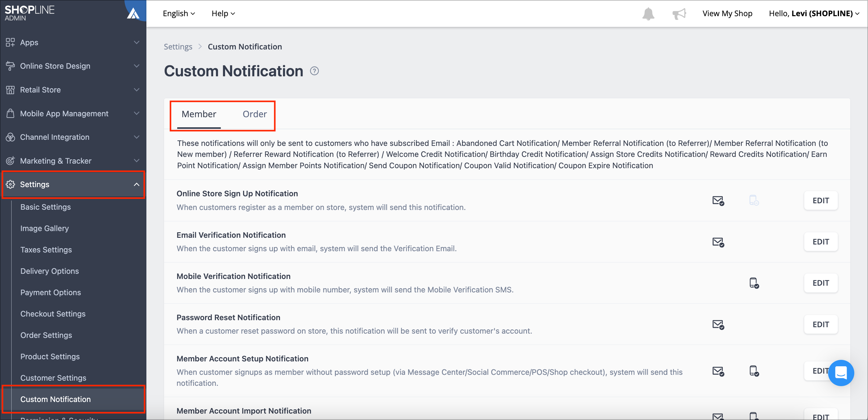Viewport: 868px width, 420px height.
Task: Edit the Email Verification Notification
Action: (x=821, y=242)
